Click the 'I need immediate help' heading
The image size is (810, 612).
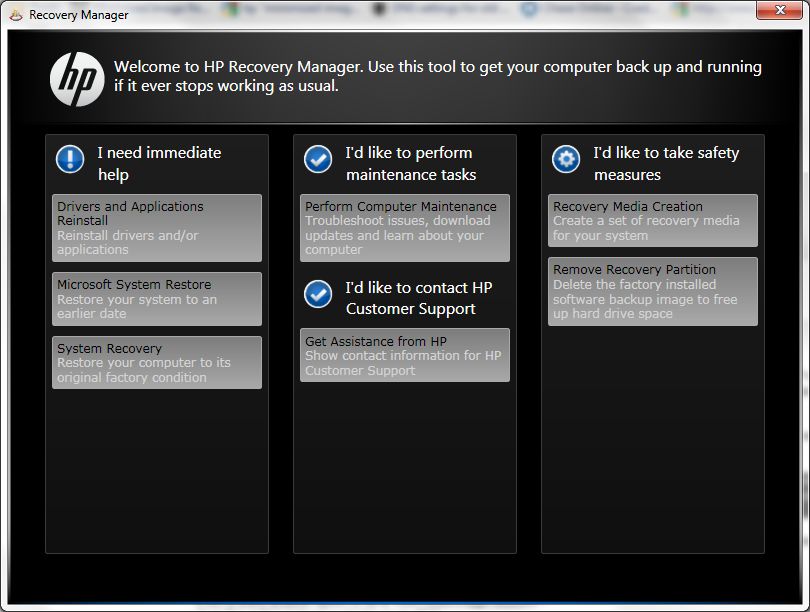click(159, 164)
